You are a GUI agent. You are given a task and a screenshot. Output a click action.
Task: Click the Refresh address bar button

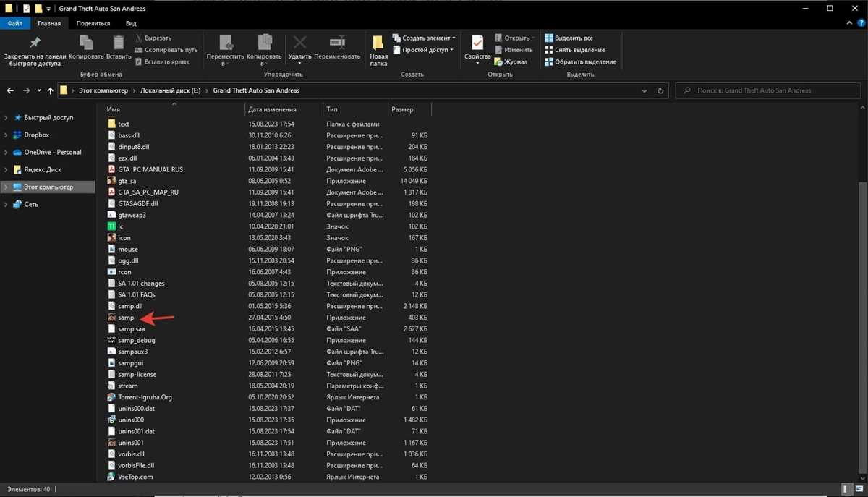[x=660, y=90]
